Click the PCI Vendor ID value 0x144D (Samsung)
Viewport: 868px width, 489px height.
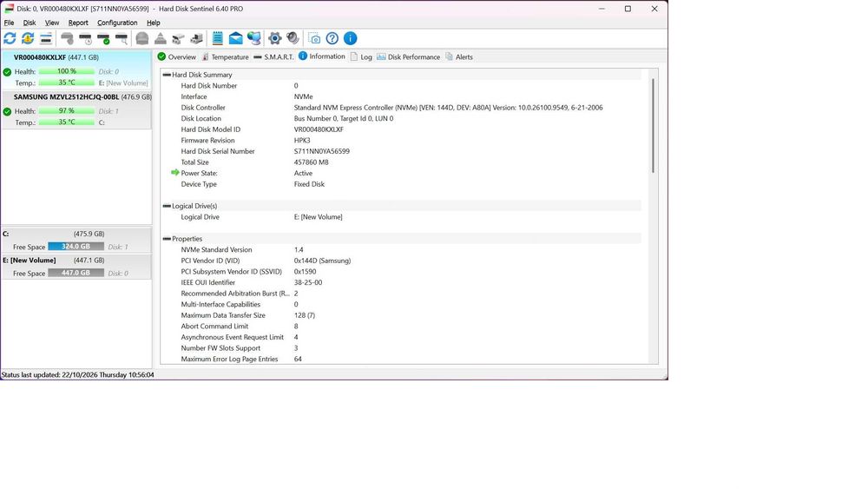point(322,261)
